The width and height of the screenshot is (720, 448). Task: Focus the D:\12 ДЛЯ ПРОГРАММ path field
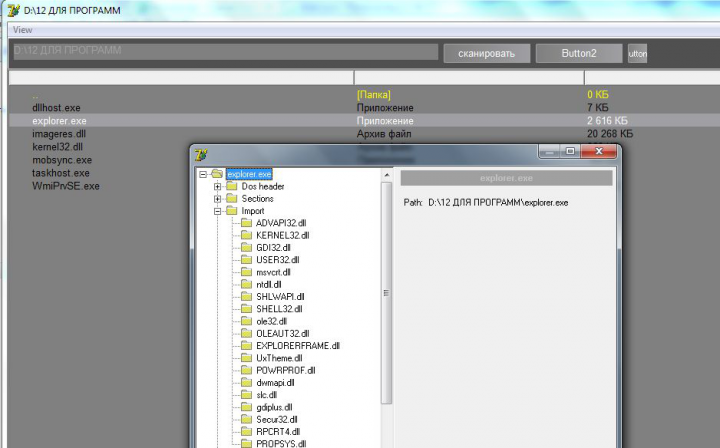click(x=224, y=51)
